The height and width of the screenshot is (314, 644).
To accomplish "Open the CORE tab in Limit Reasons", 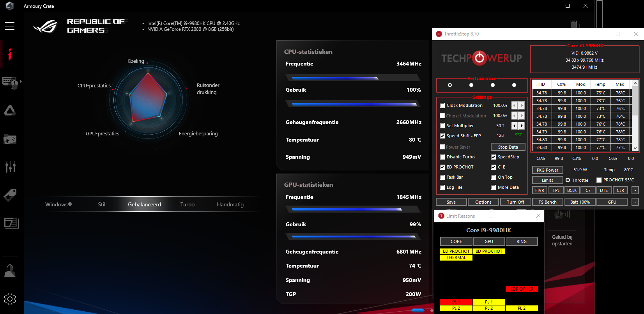I will pyautogui.click(x=456, y=241).
